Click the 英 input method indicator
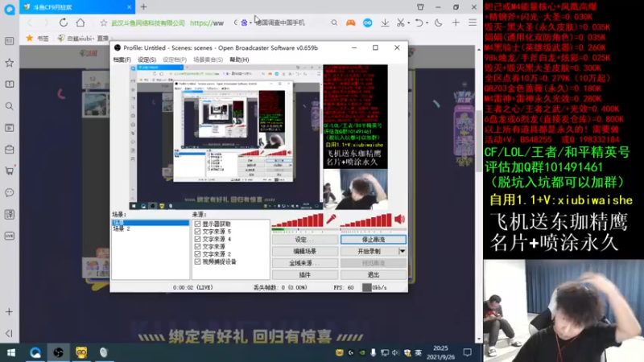 tap(418, 352)
